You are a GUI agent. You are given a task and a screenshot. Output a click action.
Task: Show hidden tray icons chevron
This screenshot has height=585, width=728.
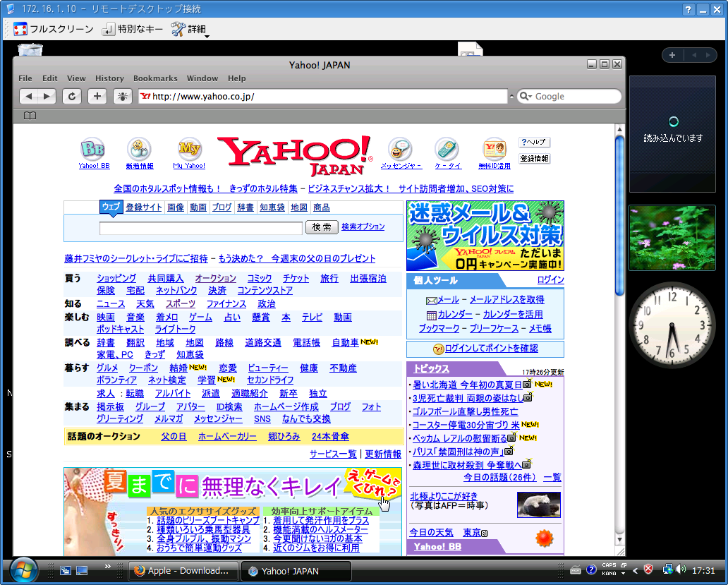635,570
